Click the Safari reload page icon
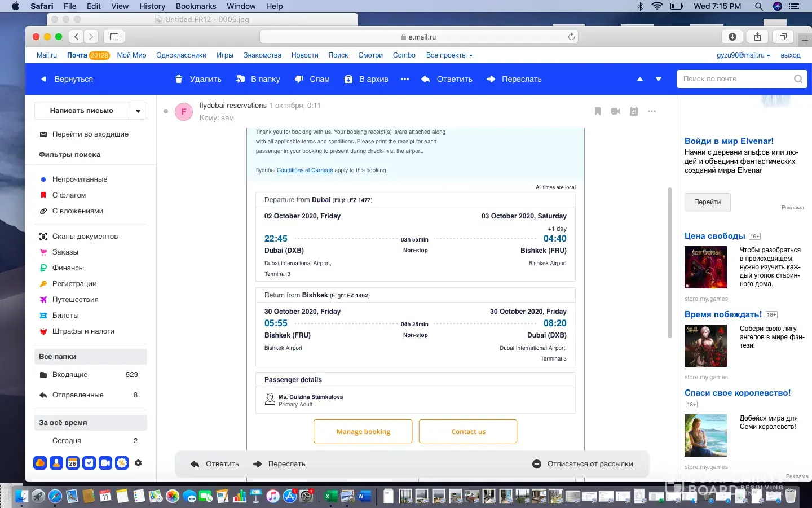 click(571, 37)
